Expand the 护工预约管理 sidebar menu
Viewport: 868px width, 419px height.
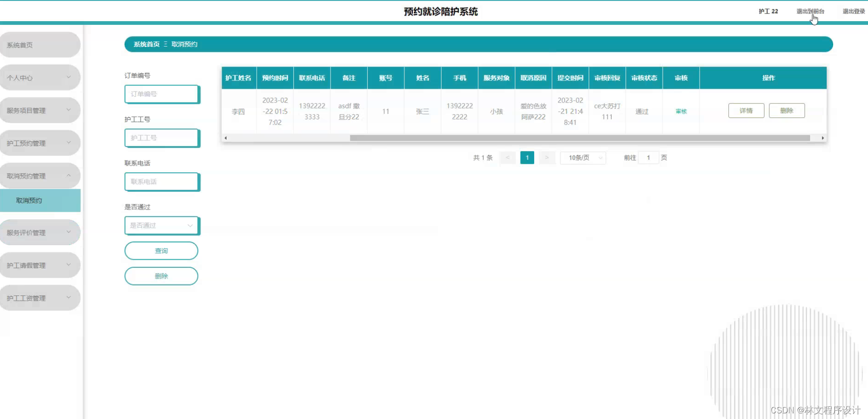[40, 143]
